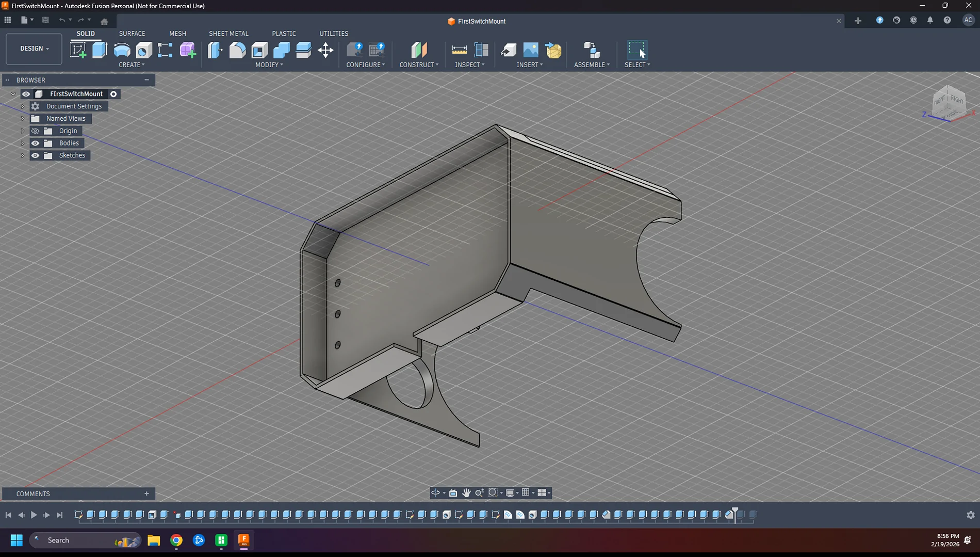
Task: Show the Origin folder via eye icon
Action: pyautogui.click(x=35, y=131)
